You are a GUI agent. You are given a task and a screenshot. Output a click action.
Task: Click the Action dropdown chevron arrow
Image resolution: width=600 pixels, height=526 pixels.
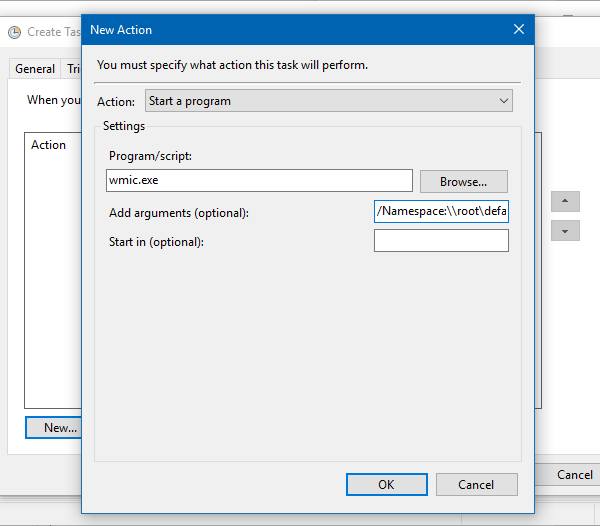(504, 101)
